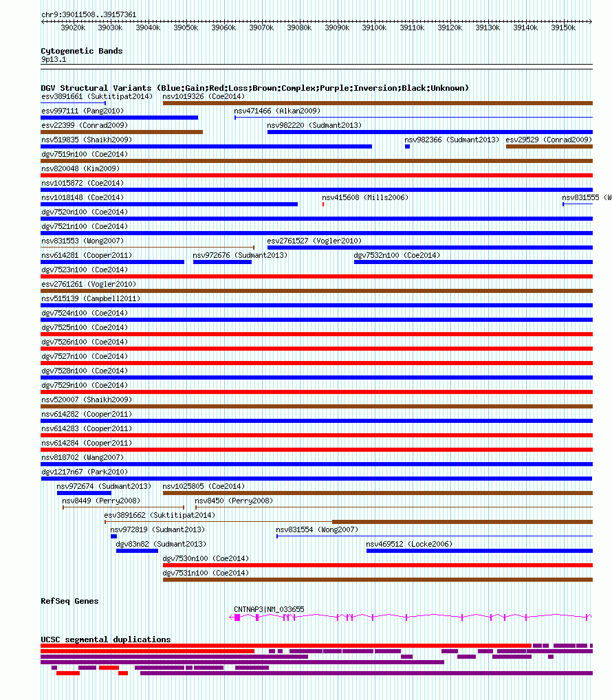This screenshot has height=700, width=612.
Task: Open nsv614283 (Cooper2011) entry
Action: [87, 428]
